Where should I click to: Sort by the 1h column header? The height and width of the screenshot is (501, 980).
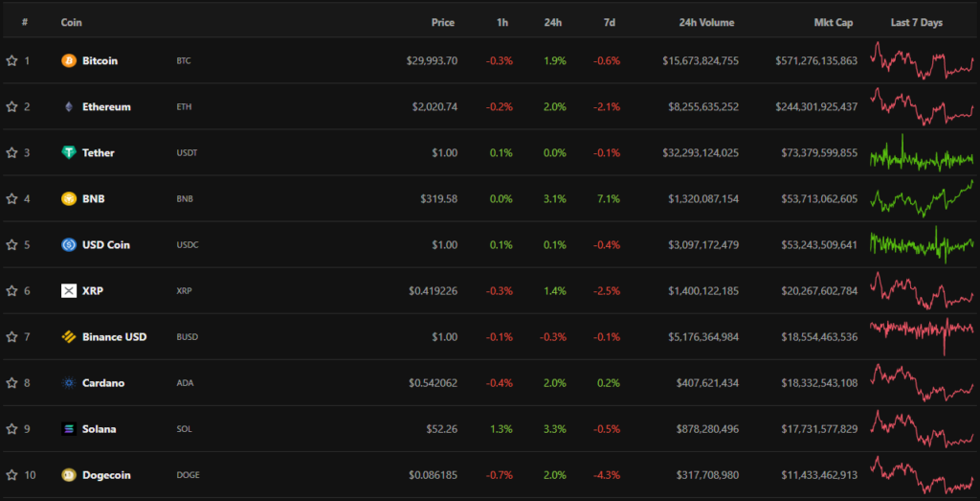pos(503,23)
